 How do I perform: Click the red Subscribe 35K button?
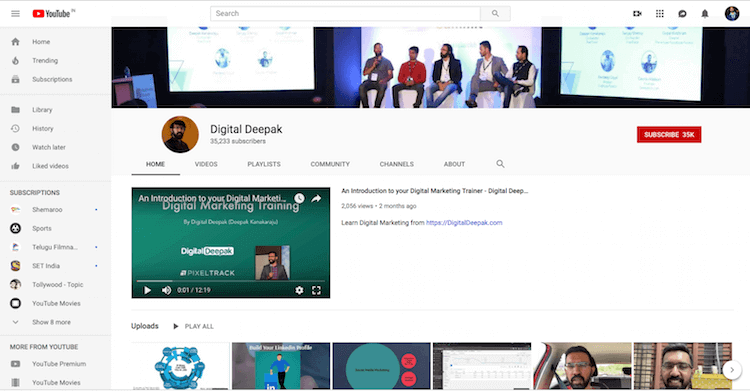point(669,134)
